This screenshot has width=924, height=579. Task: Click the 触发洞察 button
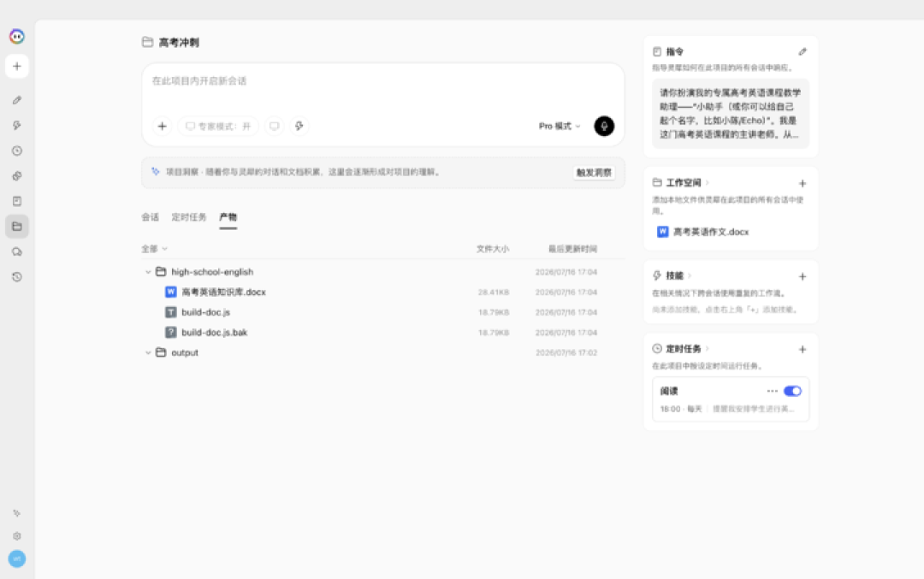pyautogui.click(x=594, y=173)
